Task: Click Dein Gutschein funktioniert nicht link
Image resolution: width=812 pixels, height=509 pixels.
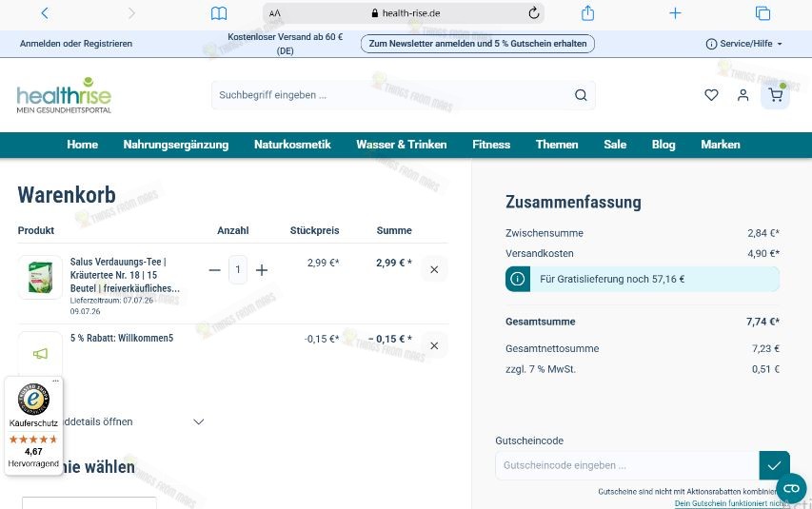Action: [731, 503]
